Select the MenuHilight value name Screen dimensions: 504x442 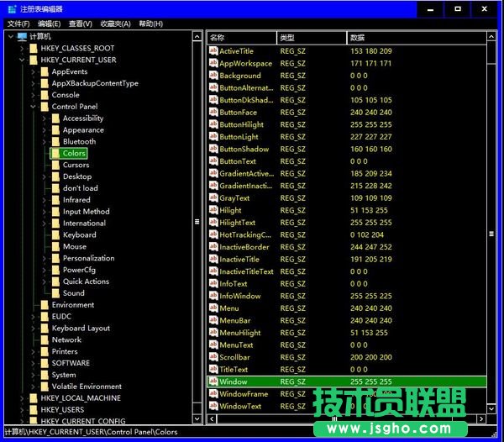pos(239,333)
